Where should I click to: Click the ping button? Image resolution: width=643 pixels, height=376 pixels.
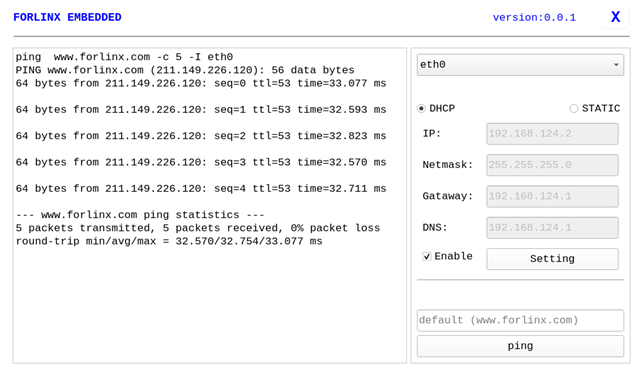point(520,346)
